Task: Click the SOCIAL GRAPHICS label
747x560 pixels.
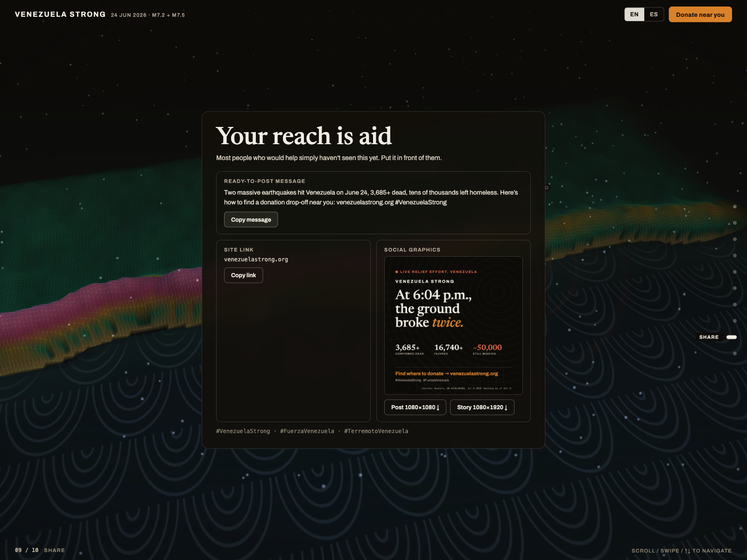Action: pos(412,250)
